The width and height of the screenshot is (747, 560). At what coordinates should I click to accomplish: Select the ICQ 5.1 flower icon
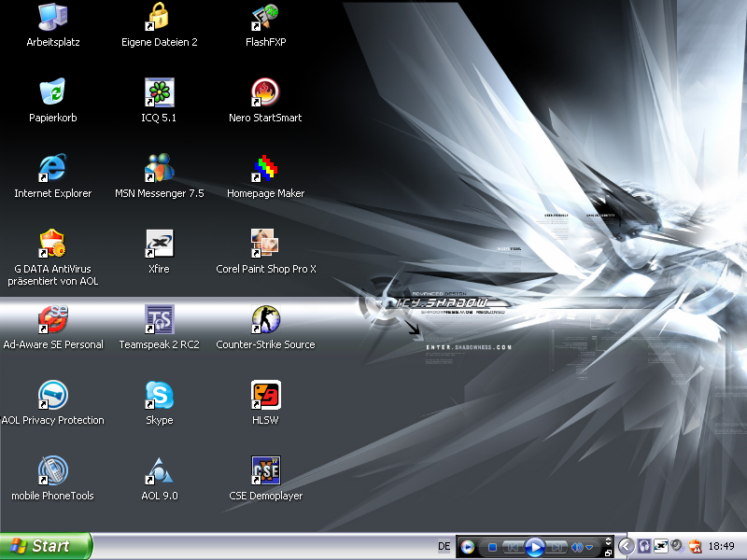[159, 91]
